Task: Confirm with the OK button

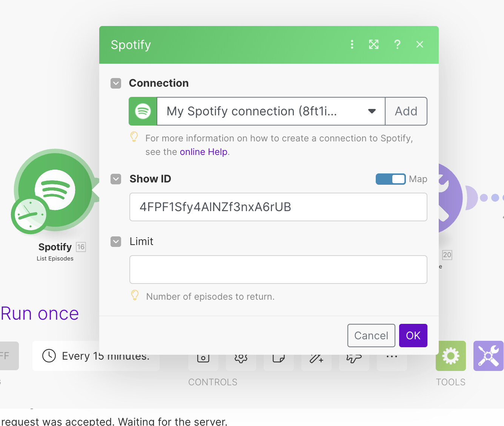Action: 413,336
